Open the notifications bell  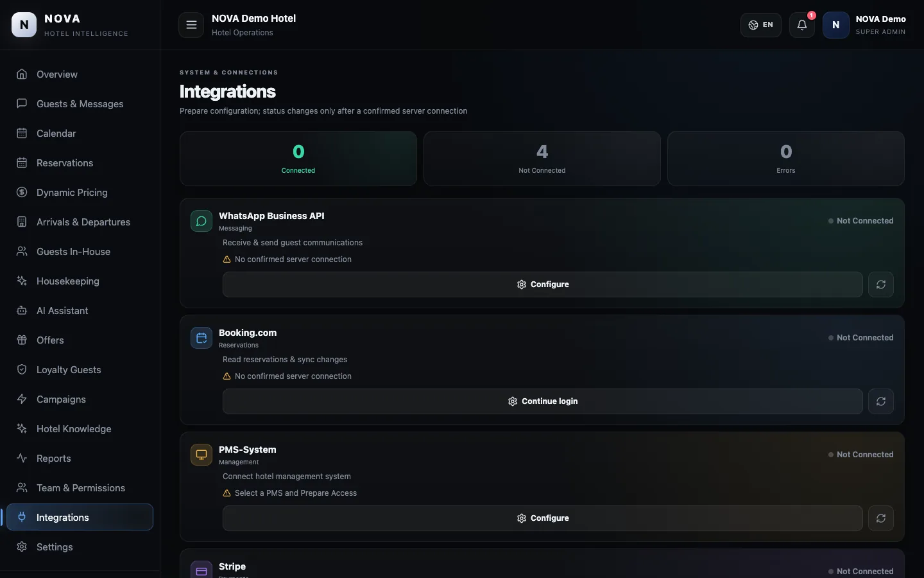[802, 25]
